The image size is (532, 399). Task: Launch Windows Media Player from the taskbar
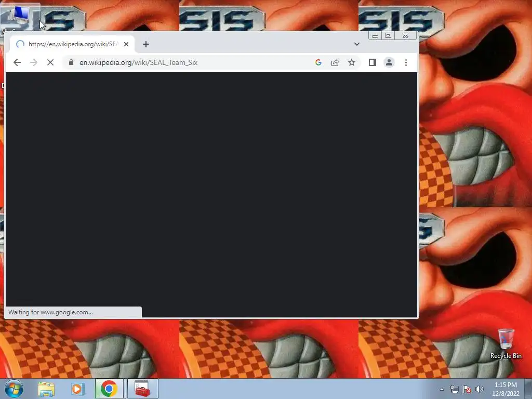pos(78,389)
